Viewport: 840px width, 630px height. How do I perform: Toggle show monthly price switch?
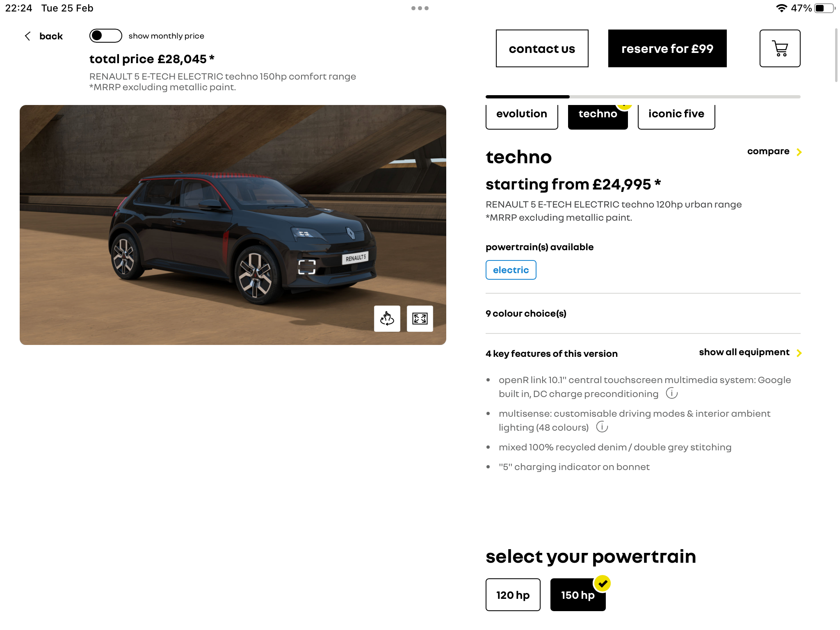click(x=105, y=36)
